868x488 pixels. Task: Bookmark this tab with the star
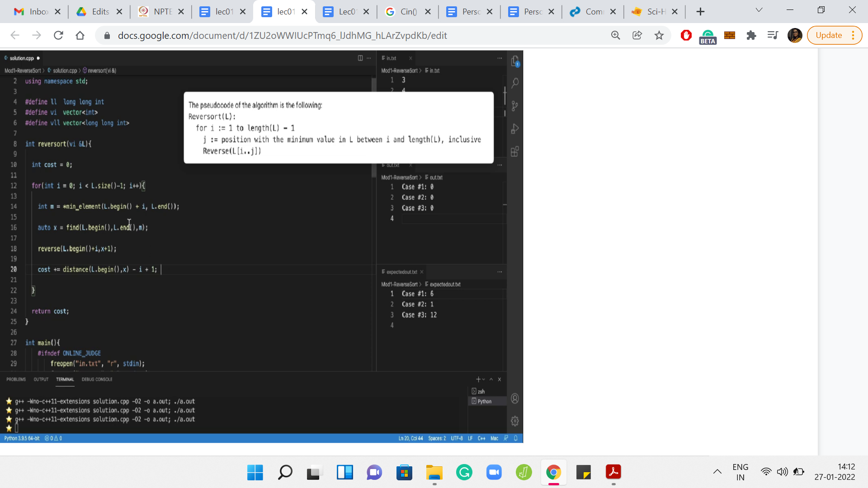tap(659, 35)
